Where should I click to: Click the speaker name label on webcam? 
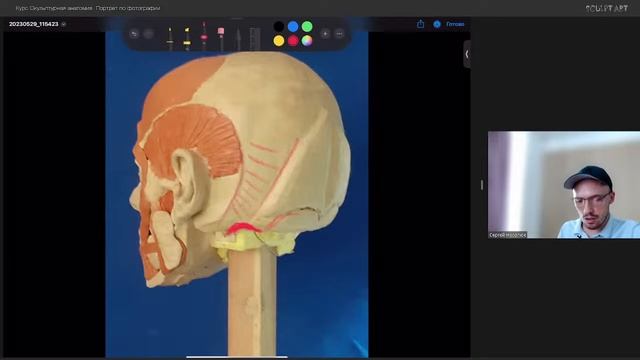coord(508,235)
